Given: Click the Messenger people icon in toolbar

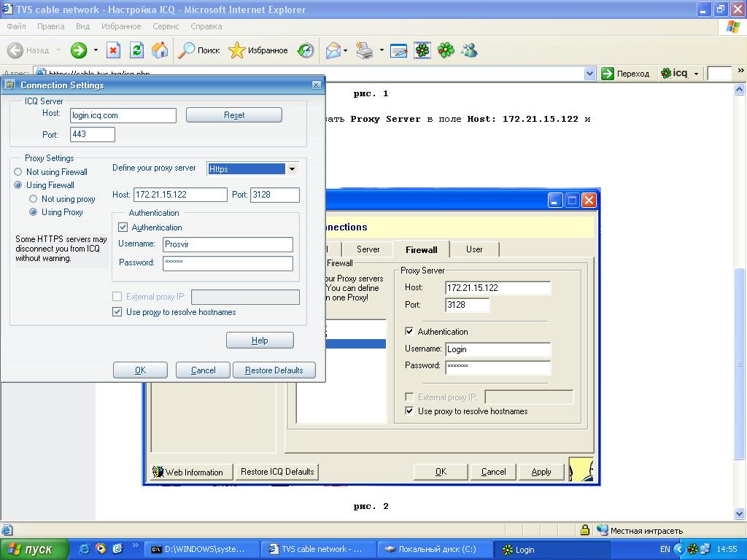Looking at the screenshot, I should 469,50.
